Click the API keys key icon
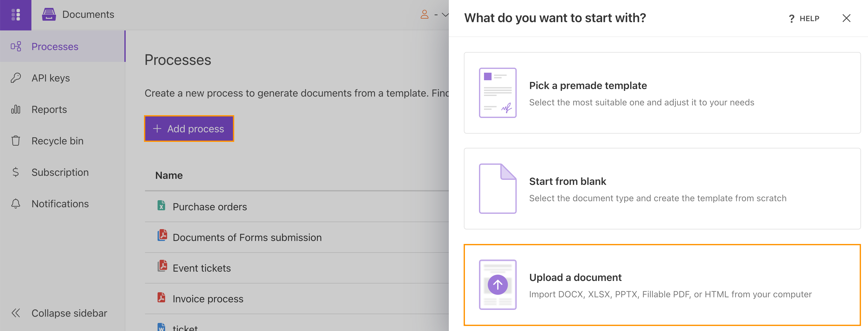Viewport: 868px width, 331px height. [16, 78]
